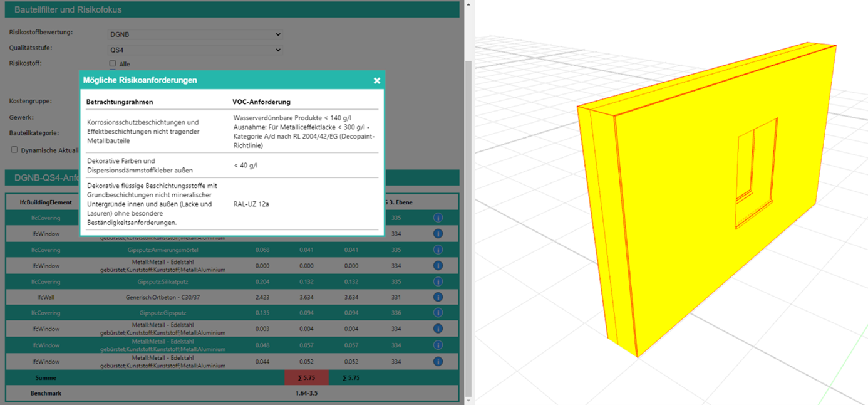Screen dimensions: 868x405
Task: Open info icon for Gipsputz:Silikatputz row
Action: (x=438, y=281)
